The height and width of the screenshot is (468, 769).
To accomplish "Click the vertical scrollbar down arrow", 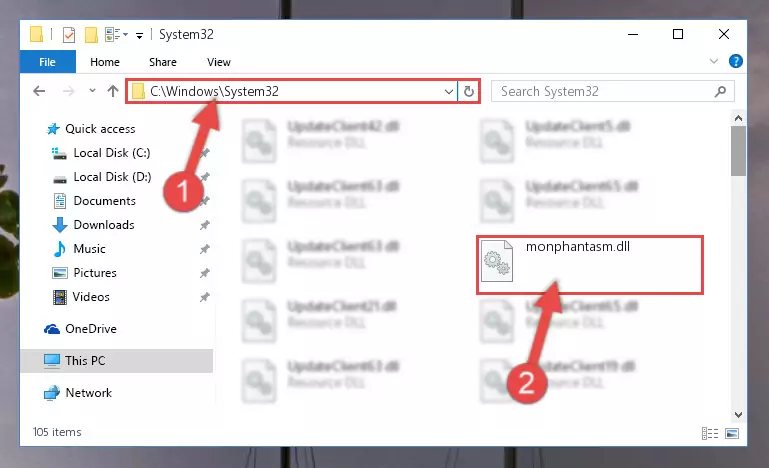I will click(738, 415).
